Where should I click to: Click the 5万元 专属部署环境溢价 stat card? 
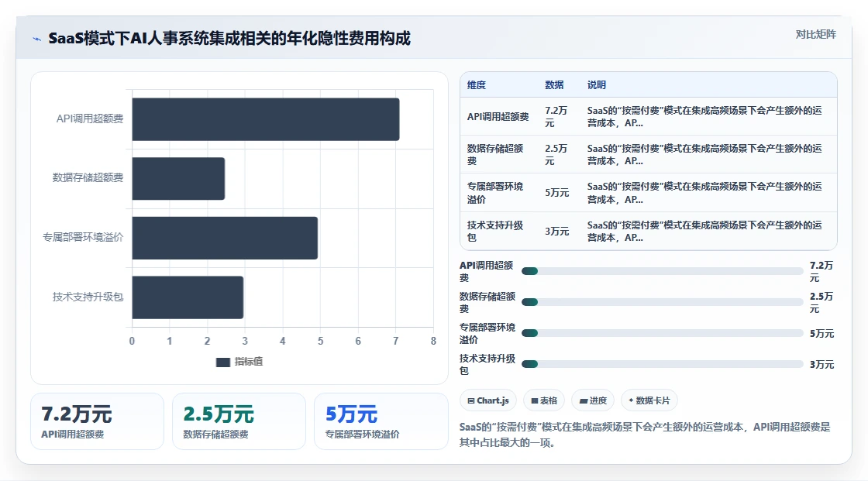[x=381, y=421]
